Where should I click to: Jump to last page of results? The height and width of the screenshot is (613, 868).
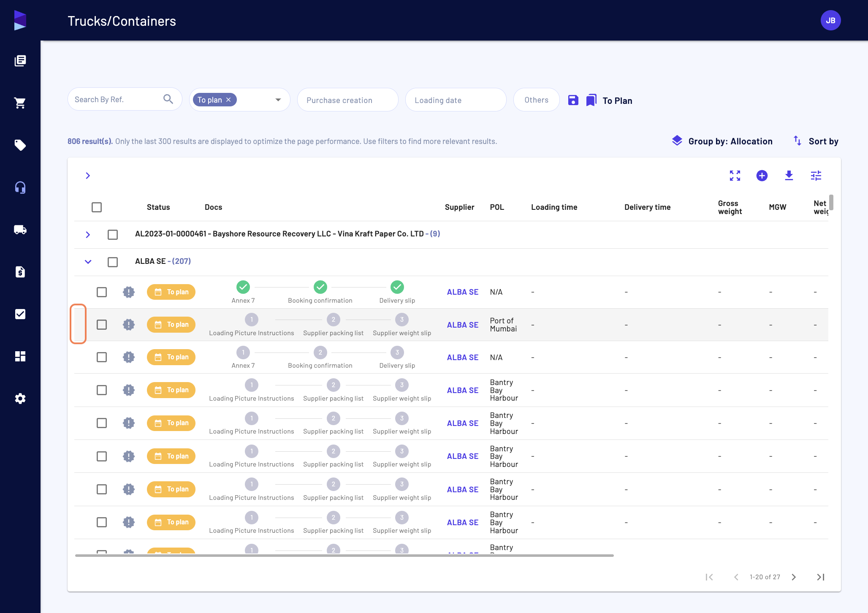tap(821, 577)
